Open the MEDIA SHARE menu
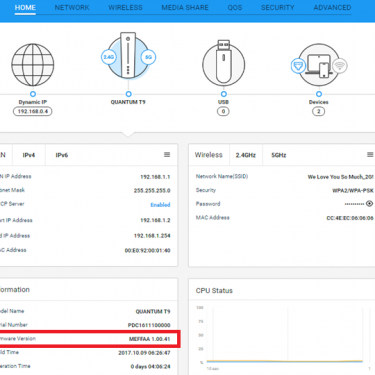 pyautogui.click(x=185, y=8)
